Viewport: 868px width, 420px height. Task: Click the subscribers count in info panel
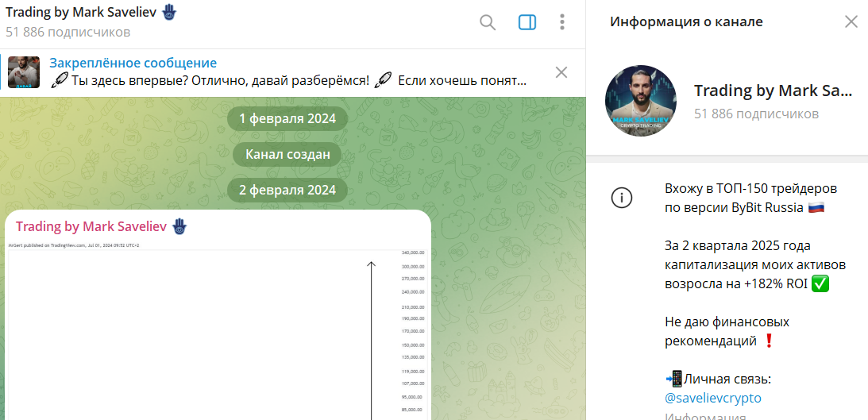[756, 114]
